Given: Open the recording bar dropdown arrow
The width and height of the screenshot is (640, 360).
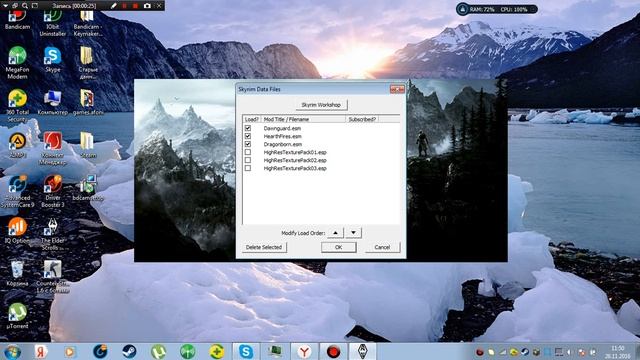Looking at the screenshot, I should [x=5, y=6].
